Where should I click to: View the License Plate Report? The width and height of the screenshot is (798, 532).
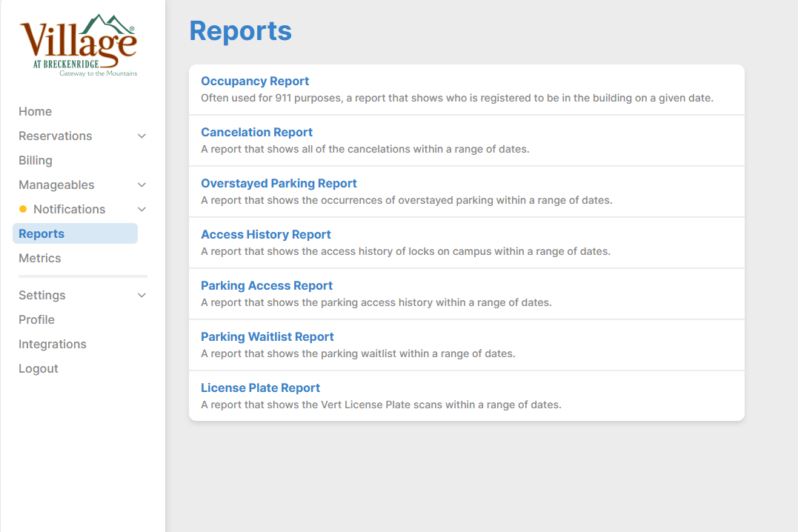(261, 388)
